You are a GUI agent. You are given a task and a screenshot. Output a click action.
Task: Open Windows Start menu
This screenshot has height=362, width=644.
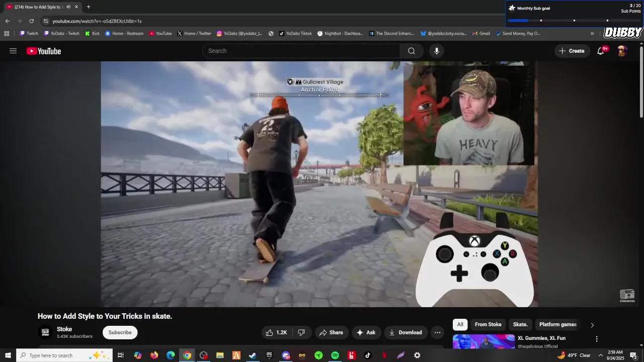pos(8,355)
